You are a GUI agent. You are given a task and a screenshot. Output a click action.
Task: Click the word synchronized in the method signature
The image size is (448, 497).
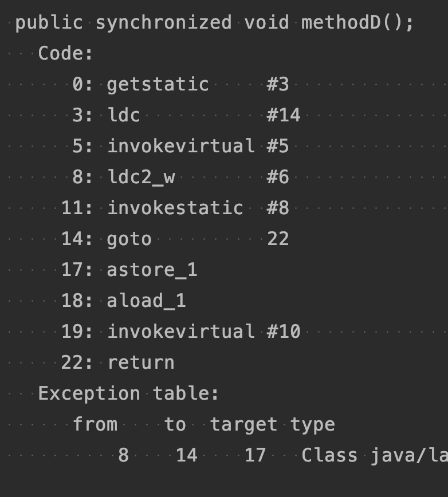[163, 23]
